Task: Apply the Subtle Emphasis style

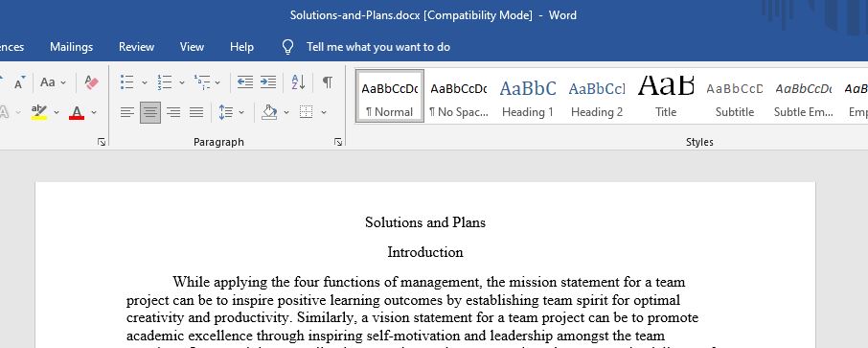Action: 804,96
